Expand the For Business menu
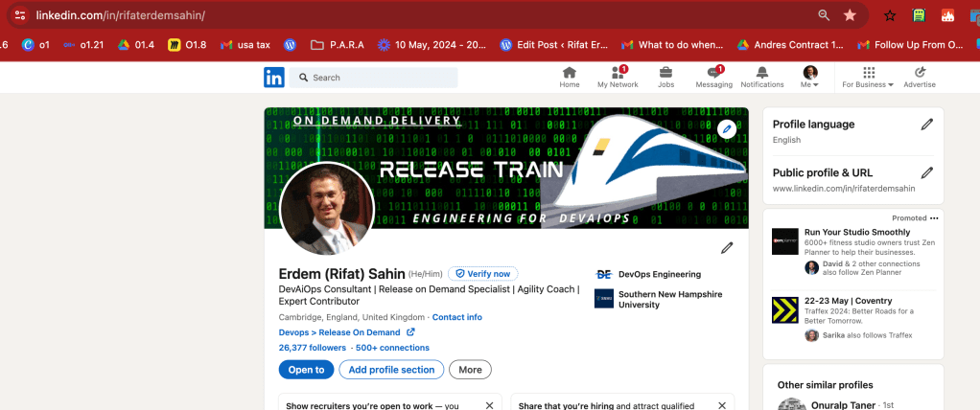This screenshot has height=410, width=980. click(868, 78)
